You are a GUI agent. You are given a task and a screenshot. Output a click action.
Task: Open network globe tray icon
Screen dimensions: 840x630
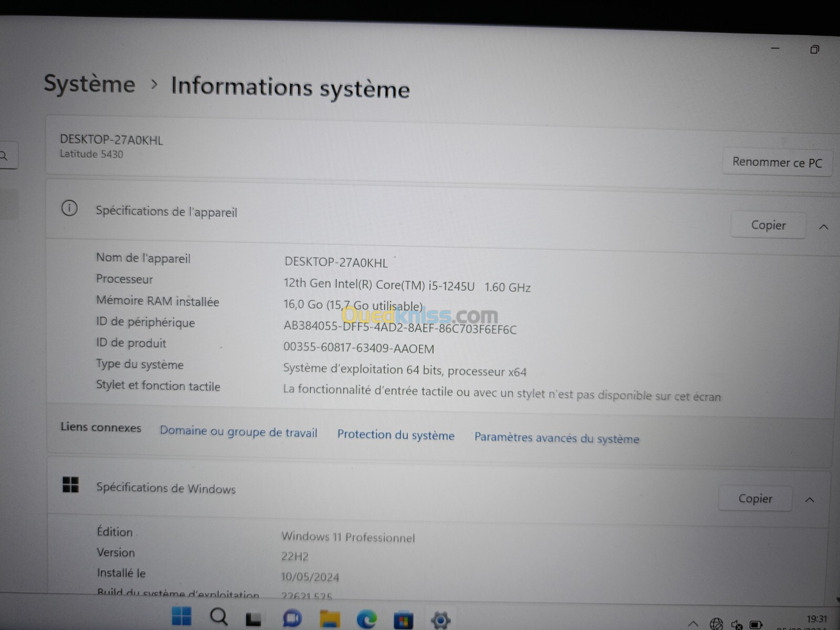pos(716,624)
